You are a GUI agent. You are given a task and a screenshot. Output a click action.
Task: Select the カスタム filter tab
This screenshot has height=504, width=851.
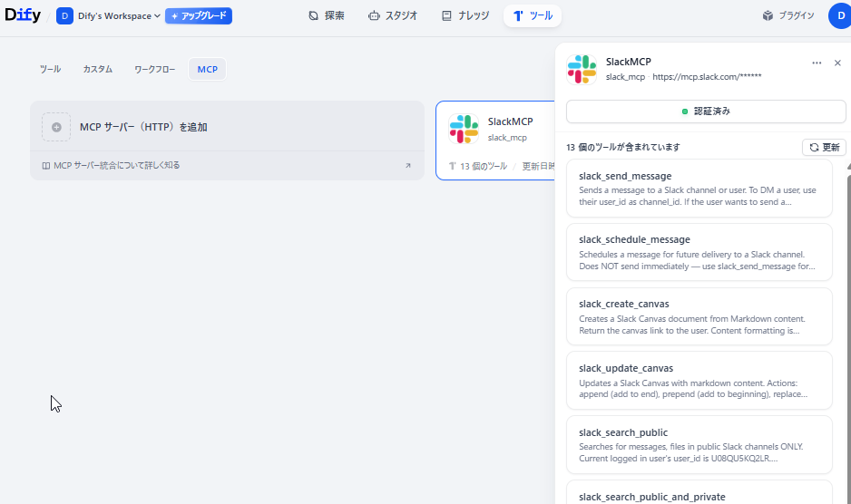pyautogui.click(x=98, y=69)
